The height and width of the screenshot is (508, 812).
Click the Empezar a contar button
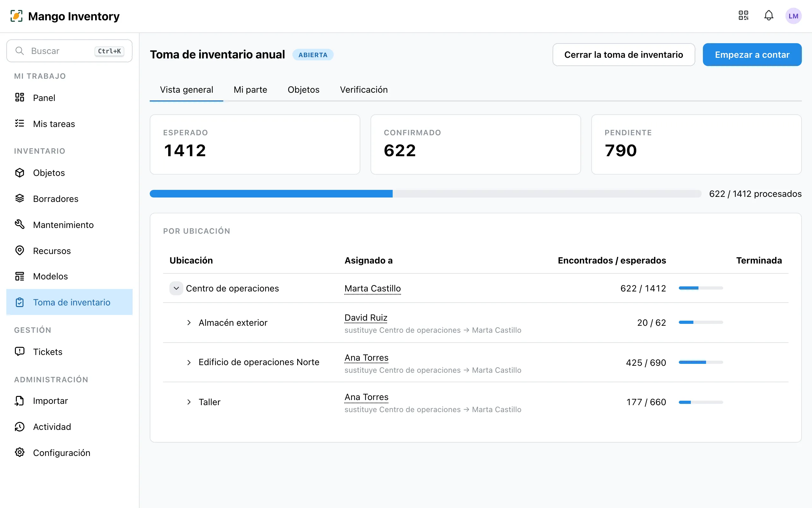click(x=752, y=54)
